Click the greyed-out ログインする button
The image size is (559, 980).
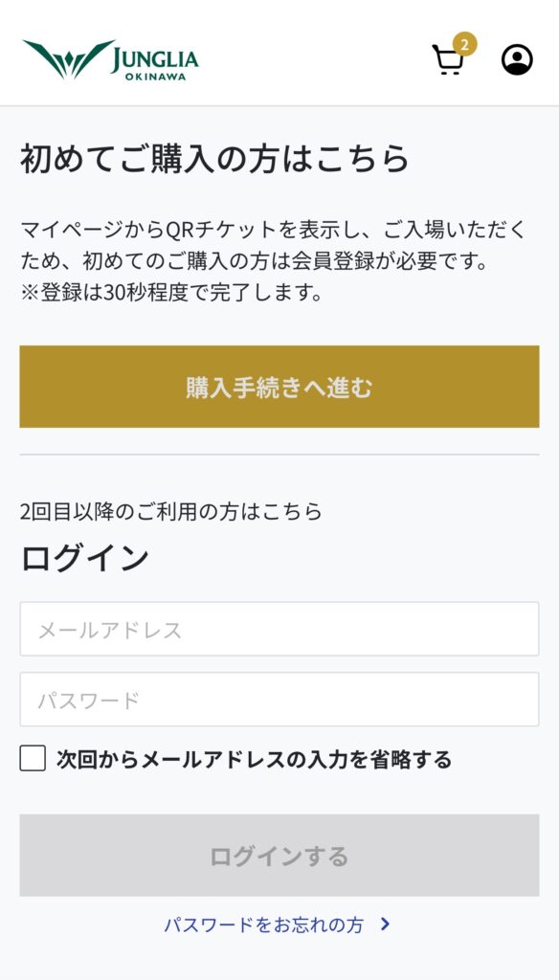pyautogui.click(x=279, y=855)
